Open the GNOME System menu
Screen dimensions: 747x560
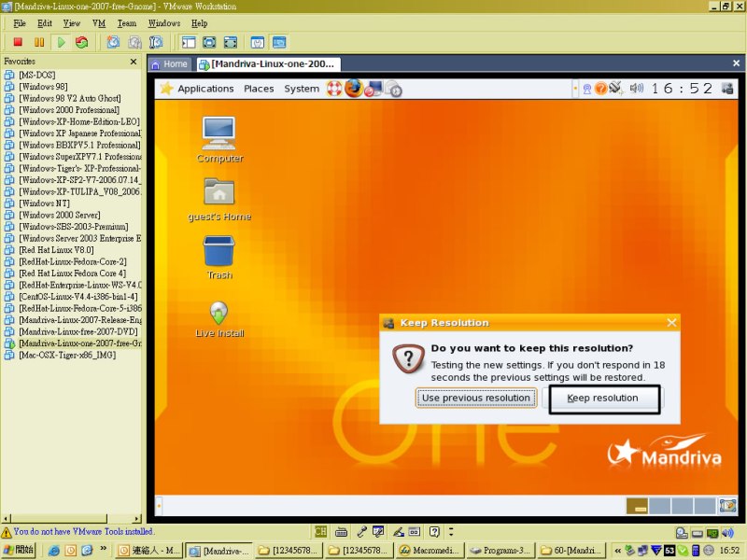(302, 89)
